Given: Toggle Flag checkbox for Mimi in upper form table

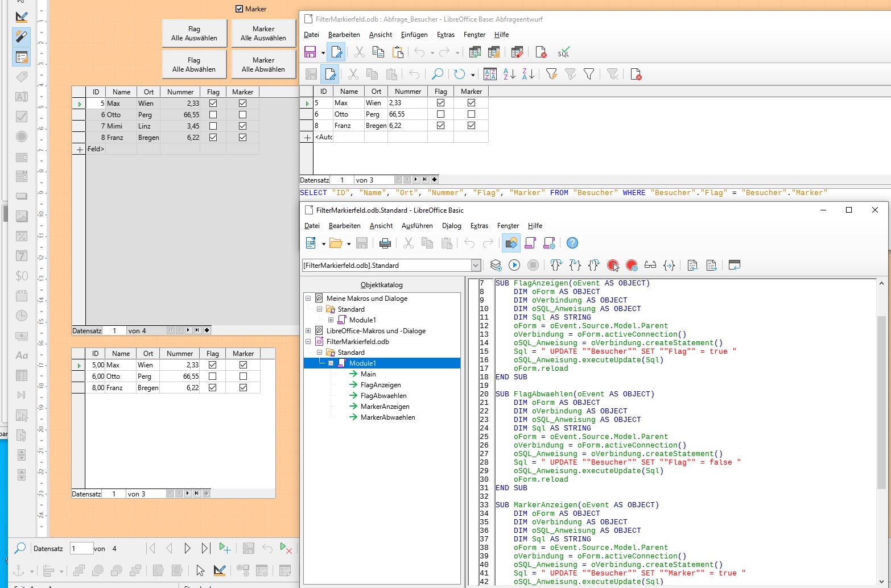Looking at the screenshot, I should tap(213, 126).
